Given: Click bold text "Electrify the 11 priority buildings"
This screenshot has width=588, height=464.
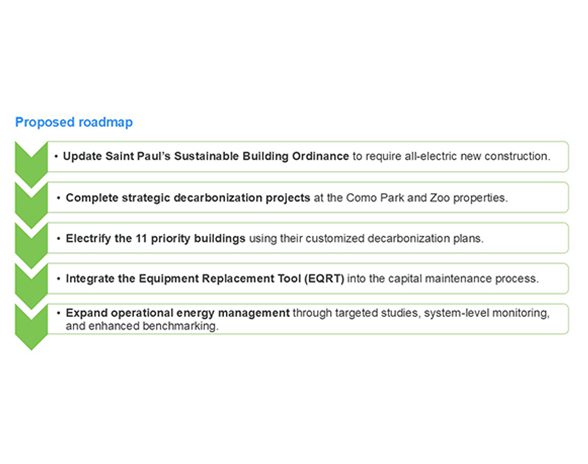Looking at the screenshot, I should click(x=156, y=238).
